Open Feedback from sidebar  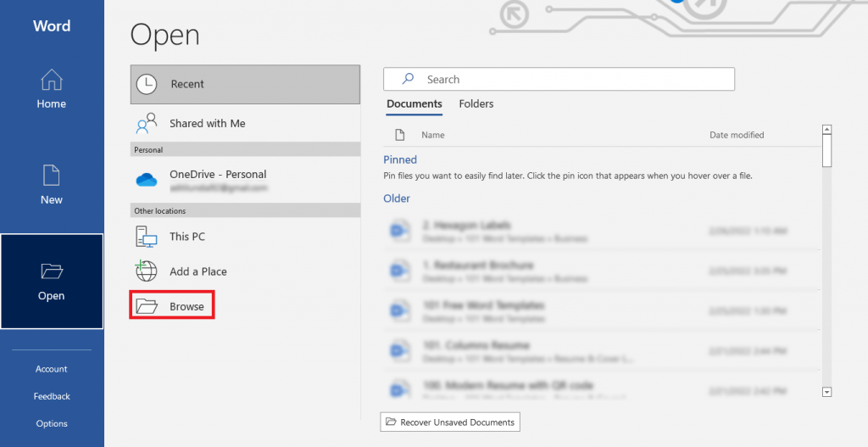click(x=51, y=396)
